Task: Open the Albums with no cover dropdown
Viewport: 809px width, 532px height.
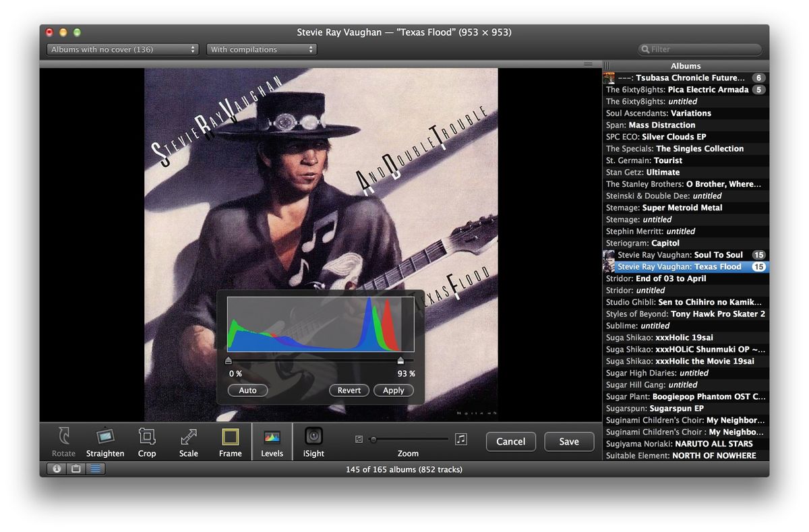Action: [x=122, y=49]
